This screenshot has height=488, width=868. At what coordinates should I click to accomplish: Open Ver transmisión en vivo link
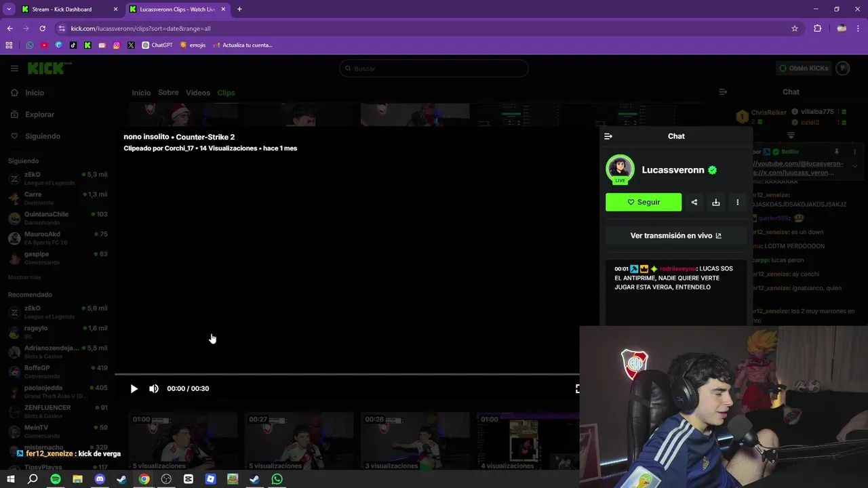click(x=676, y=236)
